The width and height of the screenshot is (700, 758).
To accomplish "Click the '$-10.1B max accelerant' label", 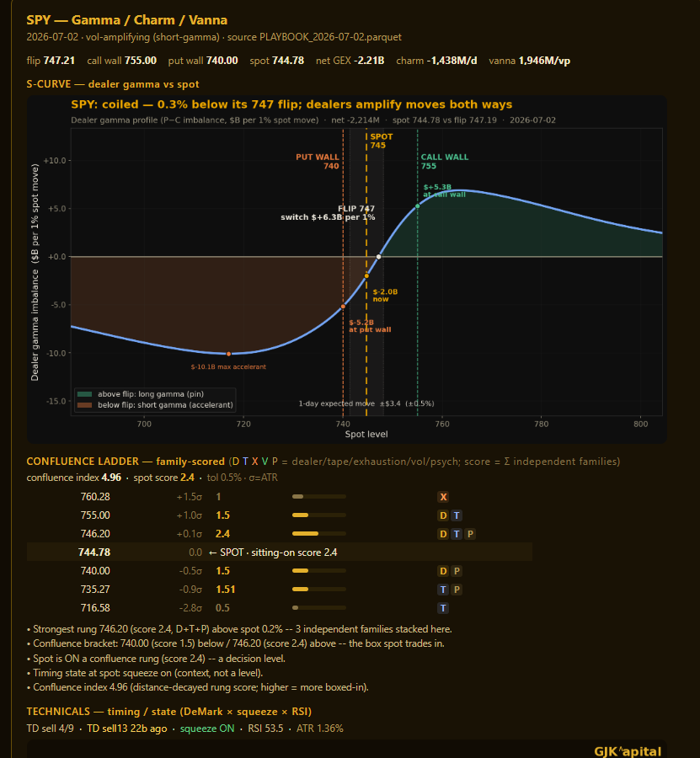I will (x=228, y=366).
